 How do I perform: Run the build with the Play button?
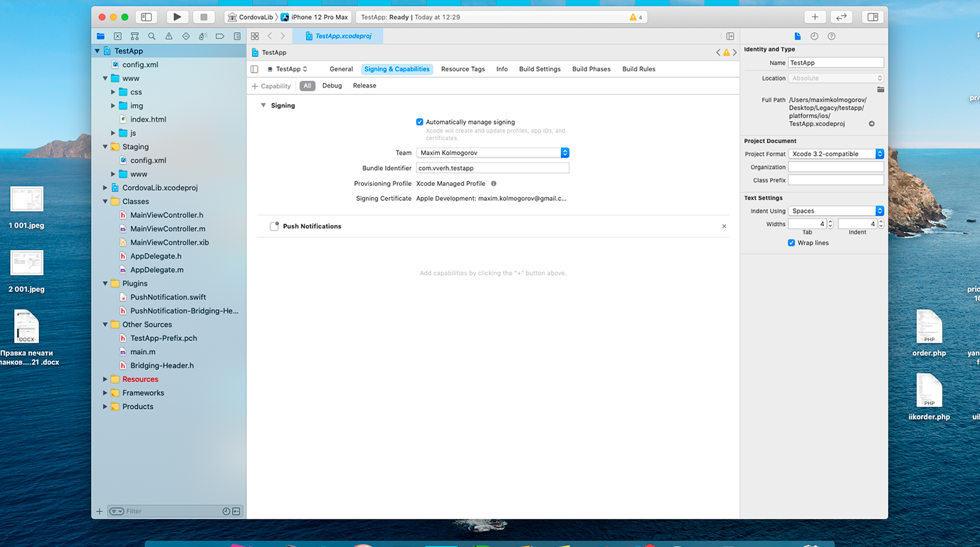pos(177,17)
